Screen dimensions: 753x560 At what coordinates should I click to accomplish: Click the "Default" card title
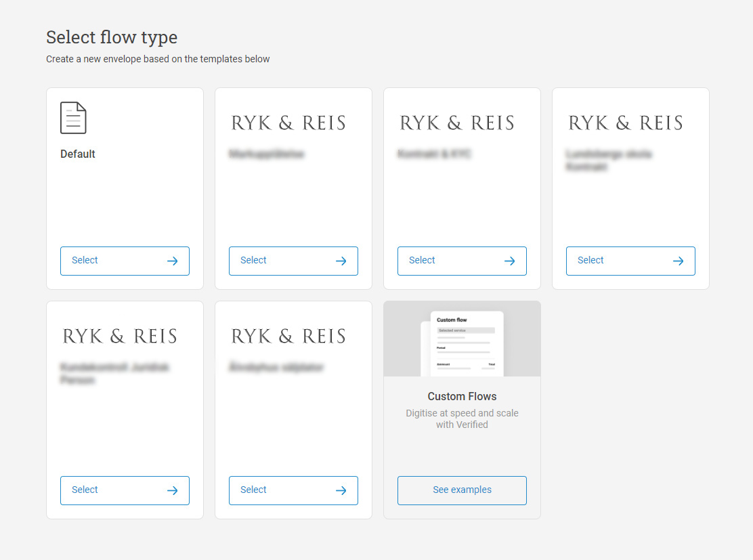[x=78, y=154]
